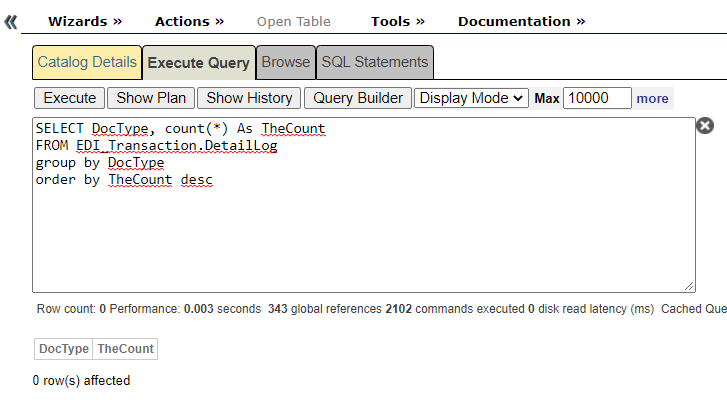727x406 pixels.
Task: Run the query with Execute button
Action: point(70,98)
